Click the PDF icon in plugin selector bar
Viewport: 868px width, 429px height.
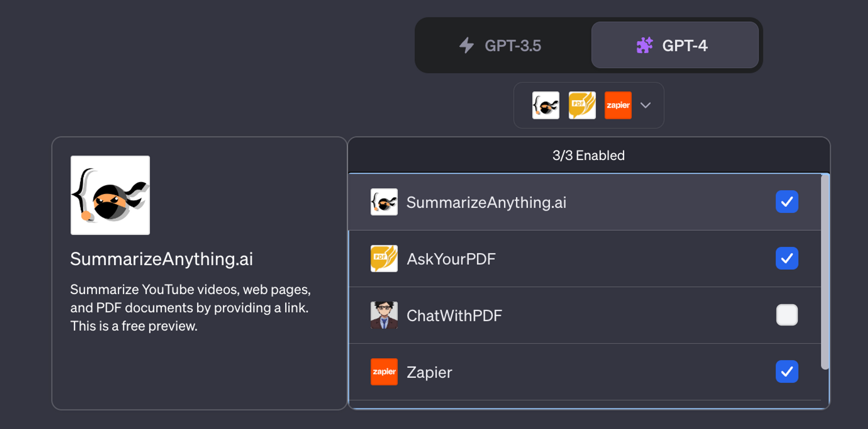coord(582,105)
